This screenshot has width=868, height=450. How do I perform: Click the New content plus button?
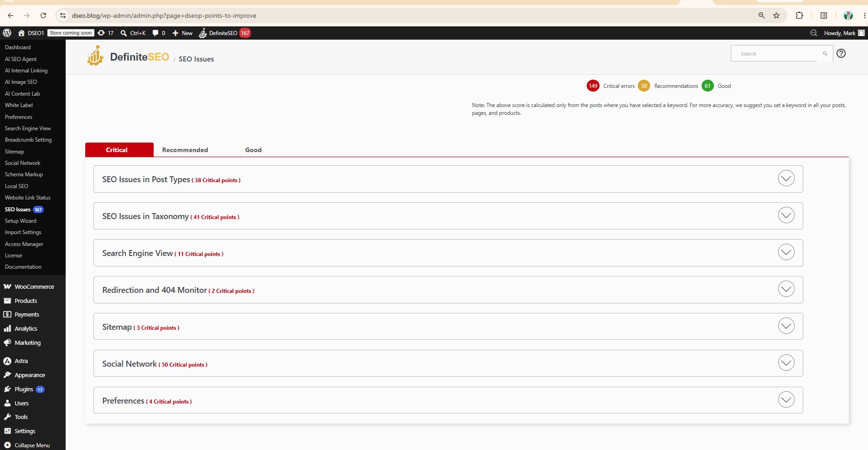pos(182,33)
